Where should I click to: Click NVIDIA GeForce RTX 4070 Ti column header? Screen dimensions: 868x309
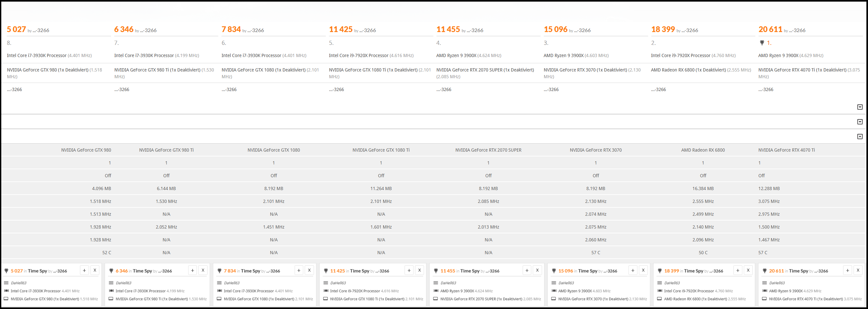pos(786,150)
